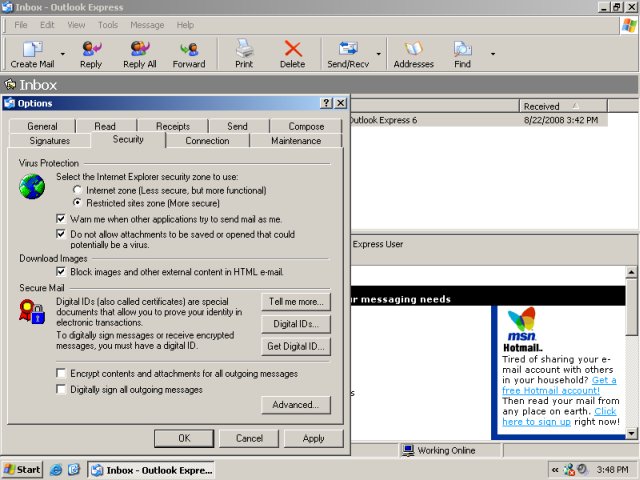Click the Working Online status bar icon
Image resolution: width=640 pixels, height=480 pixels.
tap(407, 450)
